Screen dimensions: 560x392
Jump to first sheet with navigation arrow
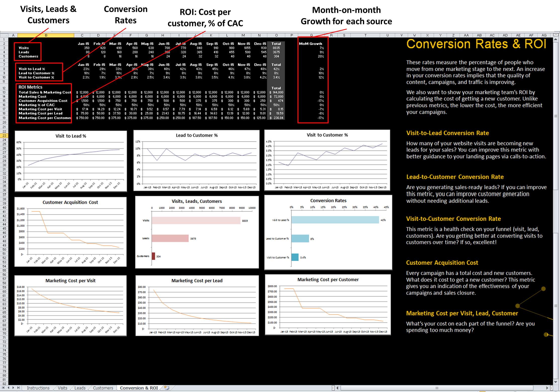click(x=4, y=388)
